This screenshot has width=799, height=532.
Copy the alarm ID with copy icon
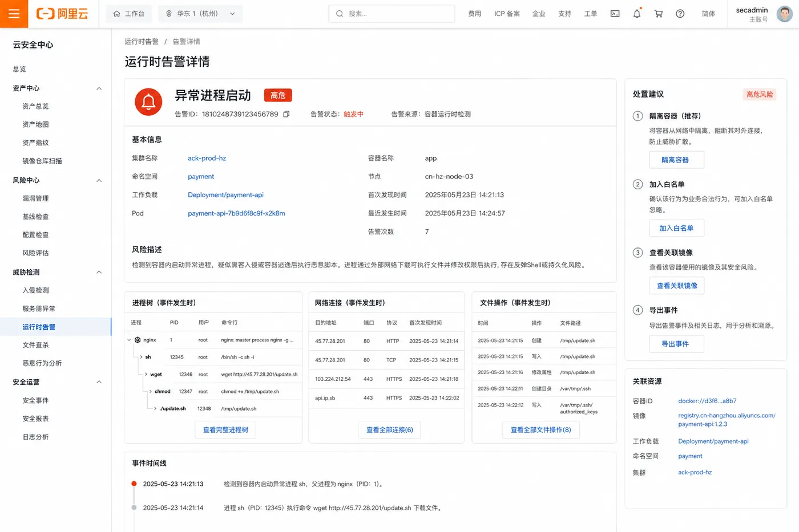286,114
